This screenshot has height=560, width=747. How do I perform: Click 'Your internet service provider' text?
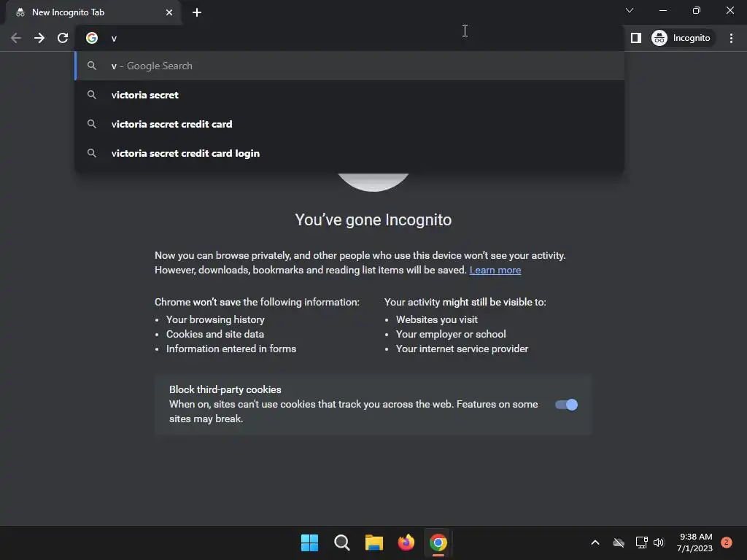tap(462, 349)
